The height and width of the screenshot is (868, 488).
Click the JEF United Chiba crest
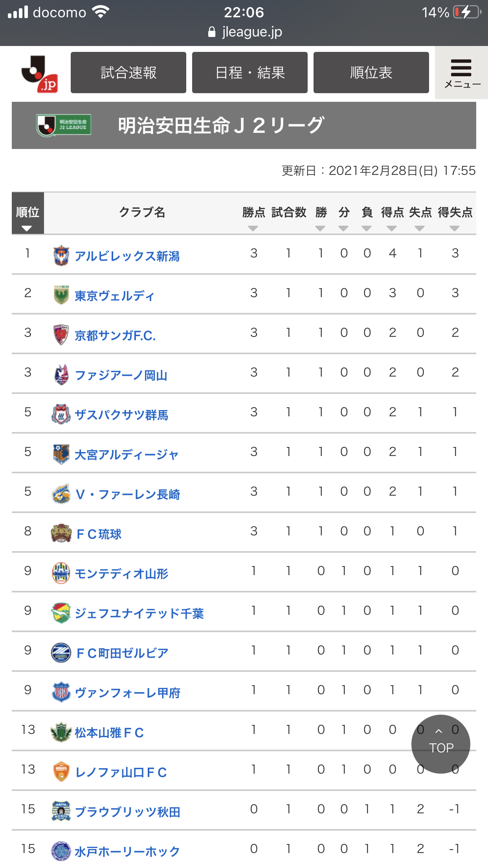click(61, 612)
